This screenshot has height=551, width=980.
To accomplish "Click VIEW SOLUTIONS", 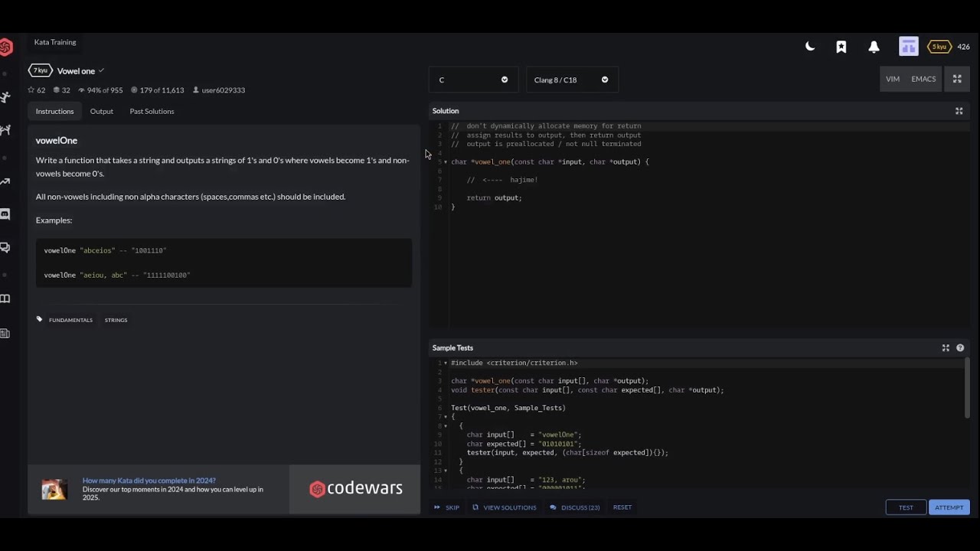I will click(504, 507).
